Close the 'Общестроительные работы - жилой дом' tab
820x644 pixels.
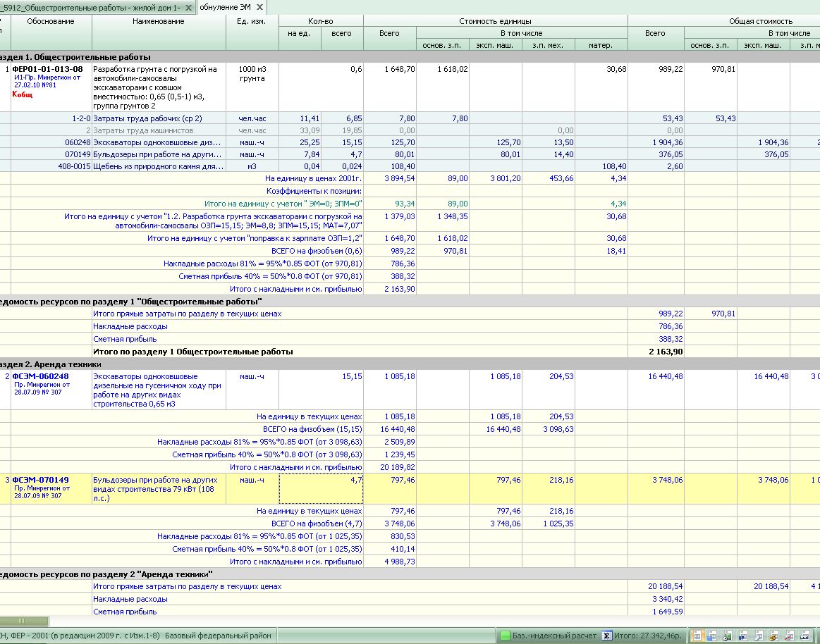pos(188,8)
